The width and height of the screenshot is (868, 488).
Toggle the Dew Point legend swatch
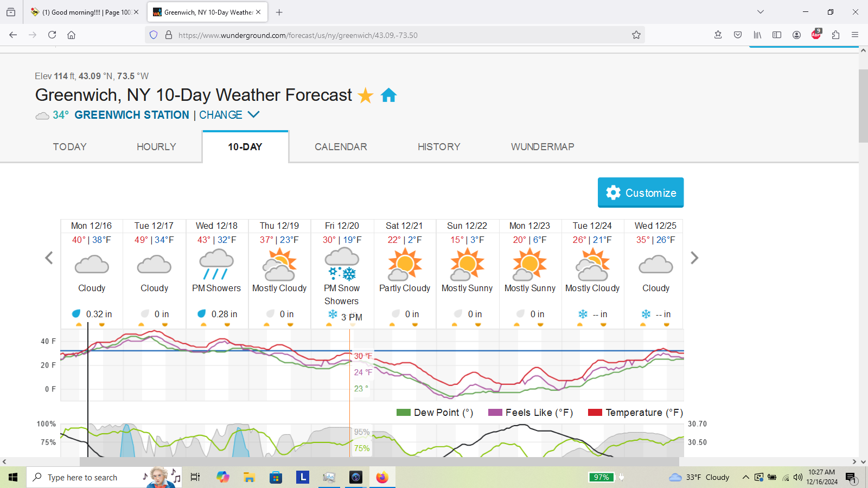(x=403, y=413)
